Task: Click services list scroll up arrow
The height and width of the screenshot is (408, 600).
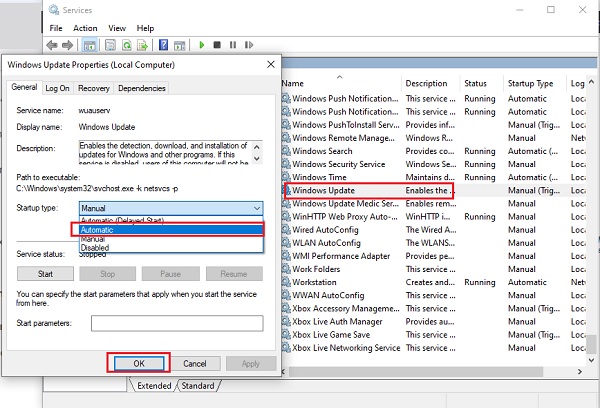Action: pyautogui.click(x=591, y=82)
